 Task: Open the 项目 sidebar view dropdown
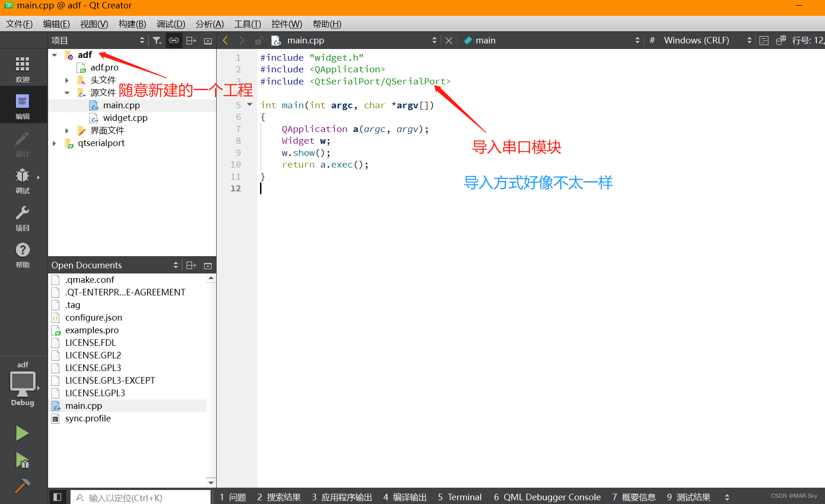click(x=98, y=41)
